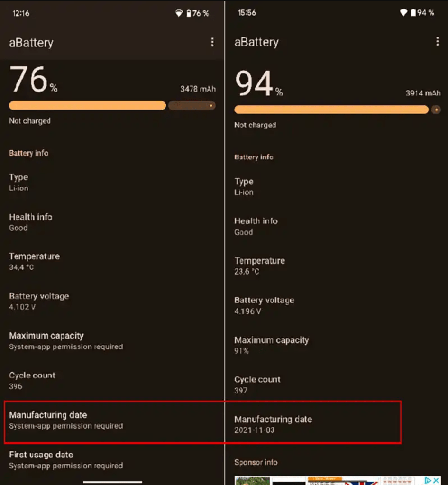
Task: Tap the First usage date entry
Action: [x=66, y=460]
